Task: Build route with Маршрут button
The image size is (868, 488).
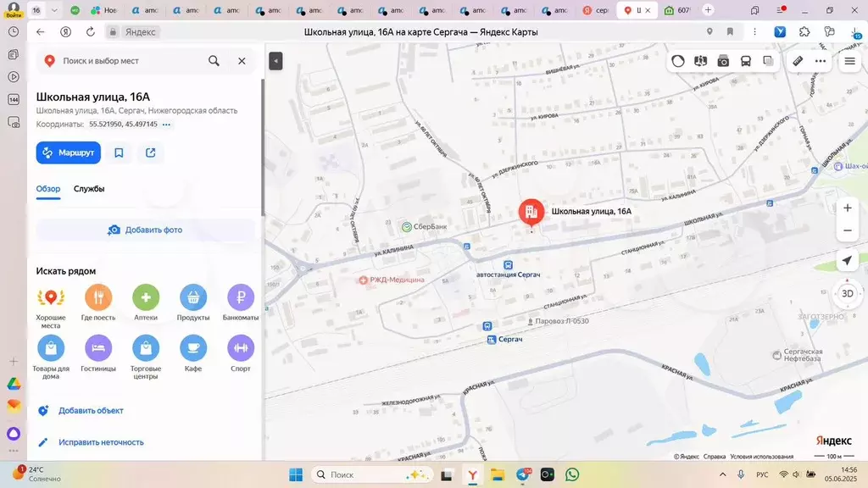Action: tap(68, 152)
